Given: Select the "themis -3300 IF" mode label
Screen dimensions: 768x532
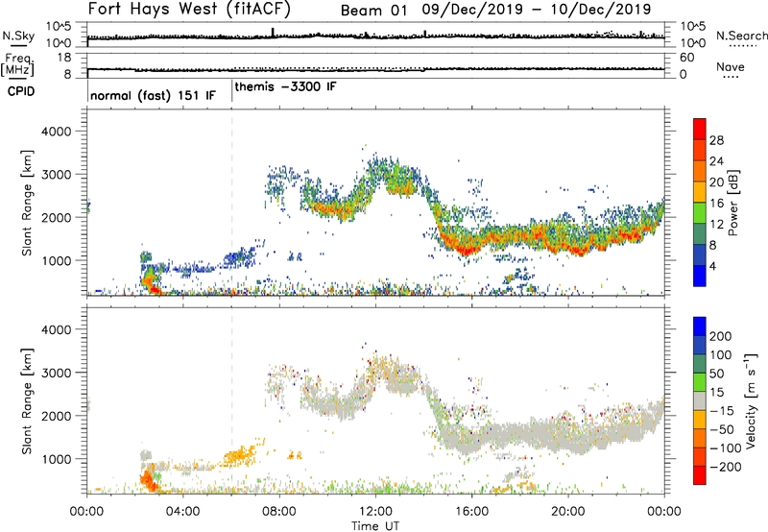Looking at the screenshot, I should (x=285, y=86).
